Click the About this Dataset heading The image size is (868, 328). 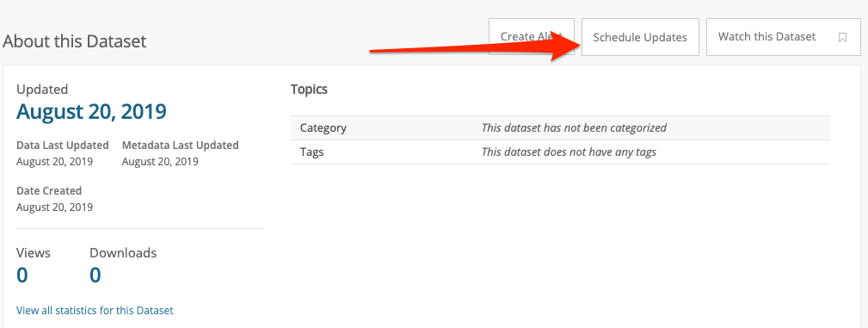pos(75,41)
